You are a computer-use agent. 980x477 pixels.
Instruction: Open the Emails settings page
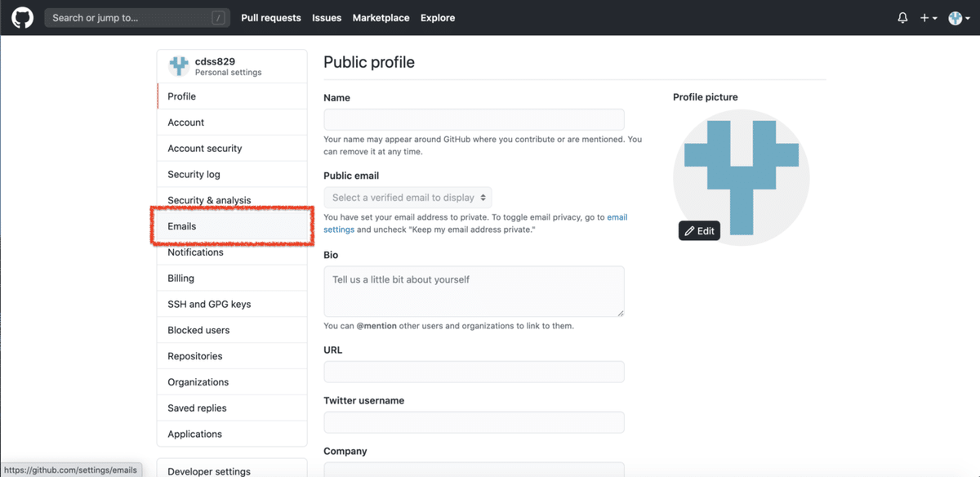click(182, 226)
